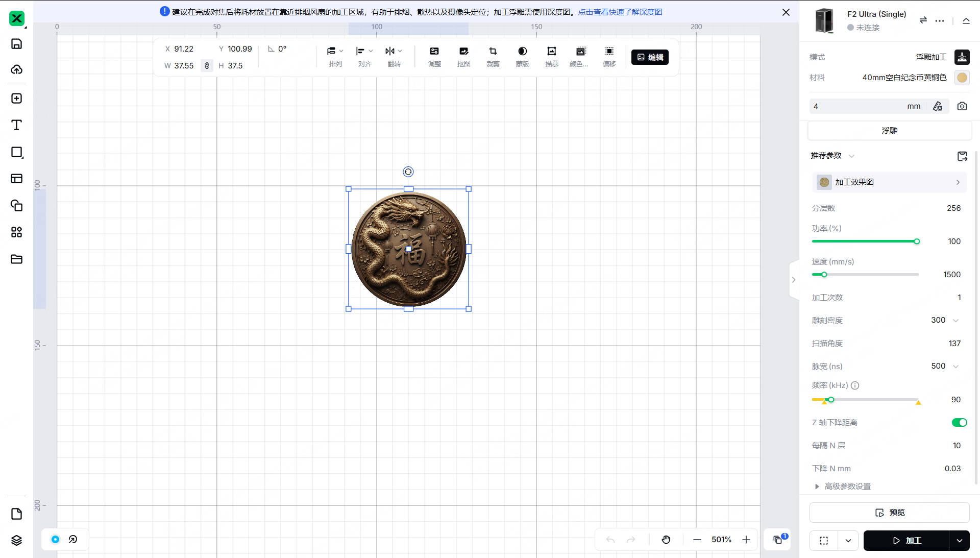The width and height of the screenshot is (980, 558).
Task: Click the remove background (抠图) icon
Action: pos(463,52)
